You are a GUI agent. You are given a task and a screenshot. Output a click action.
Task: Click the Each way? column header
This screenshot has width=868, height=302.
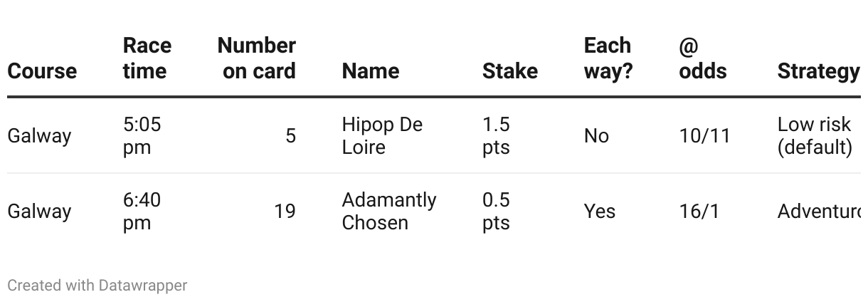point(608,58)
